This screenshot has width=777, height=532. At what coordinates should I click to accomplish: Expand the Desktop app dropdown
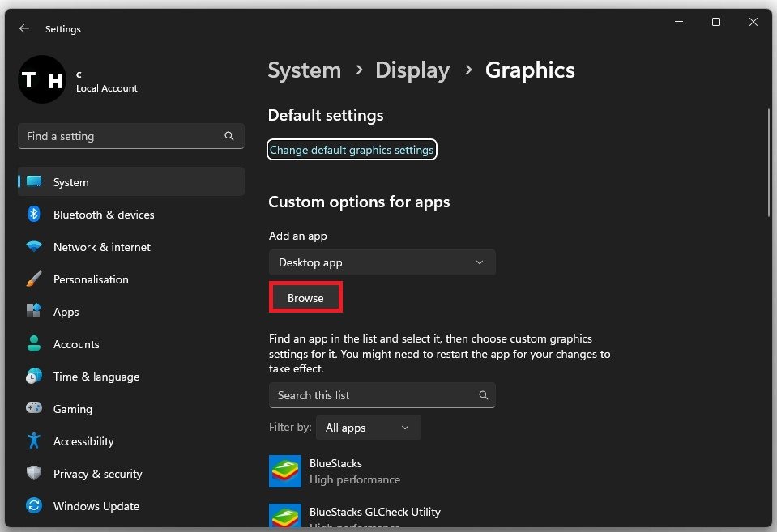click(382, 262)
